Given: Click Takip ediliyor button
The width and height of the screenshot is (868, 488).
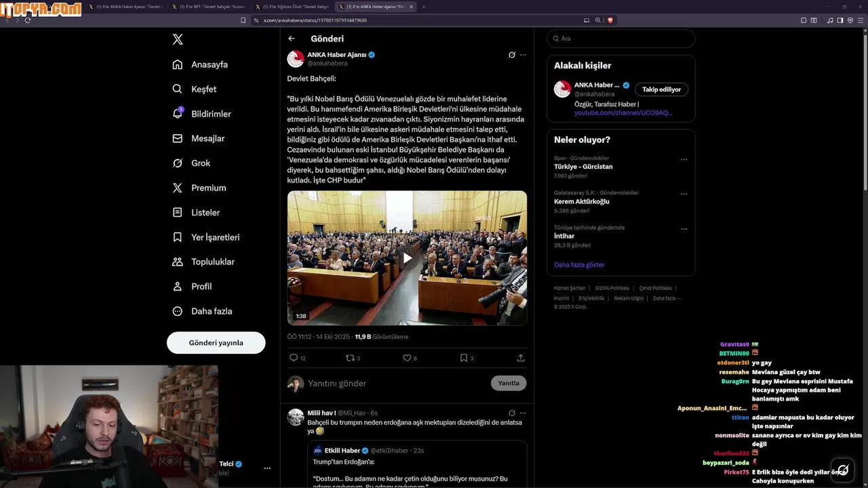Looking at the screenshot, I should [x=661, y=89].
